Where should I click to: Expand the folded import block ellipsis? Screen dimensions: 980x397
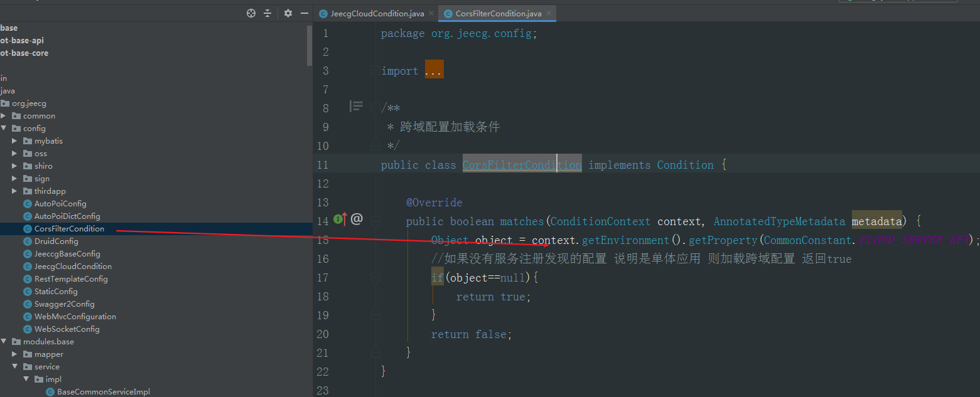(434, 70)
